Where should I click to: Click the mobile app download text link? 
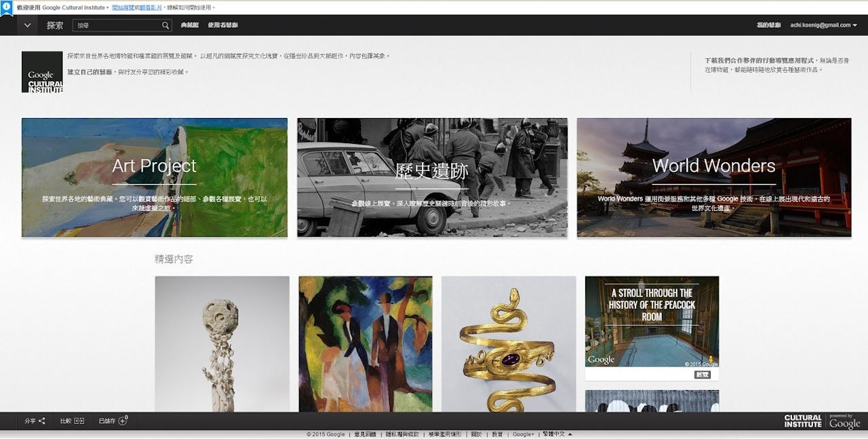[761, 60]
